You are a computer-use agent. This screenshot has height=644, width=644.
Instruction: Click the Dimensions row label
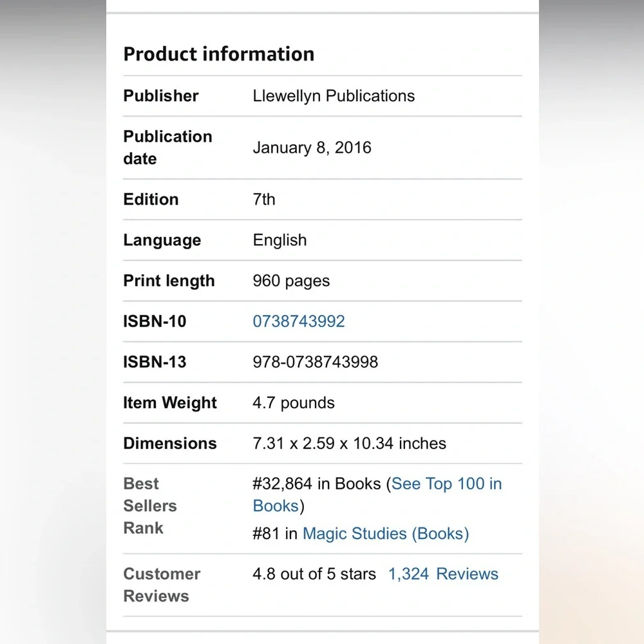coord(170,444)
